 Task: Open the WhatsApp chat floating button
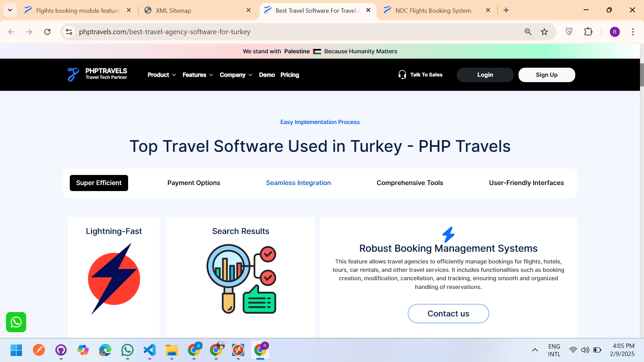(x=16, y=322)
